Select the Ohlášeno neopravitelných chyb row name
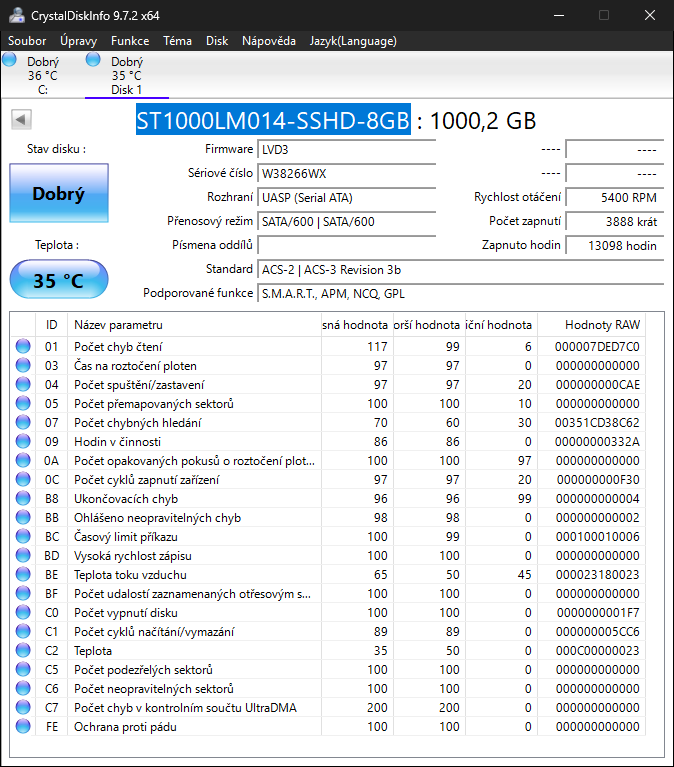This screenshot has width=674, height=767. 157,518
